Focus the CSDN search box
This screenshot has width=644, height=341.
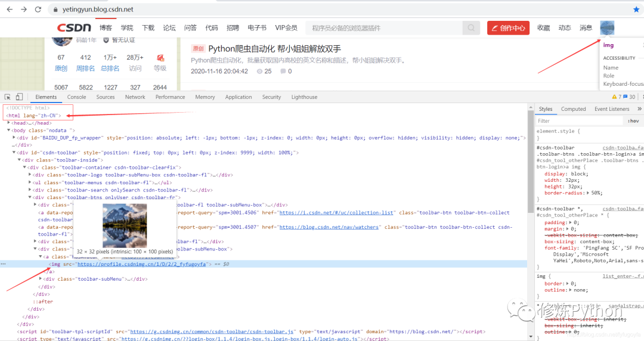click(x=384, y=28)
